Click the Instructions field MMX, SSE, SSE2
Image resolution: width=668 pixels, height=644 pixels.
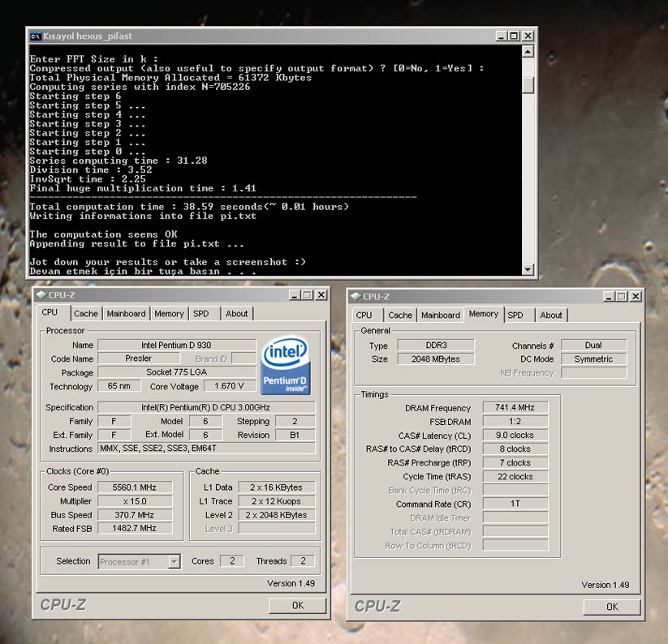tap(207, 449)
